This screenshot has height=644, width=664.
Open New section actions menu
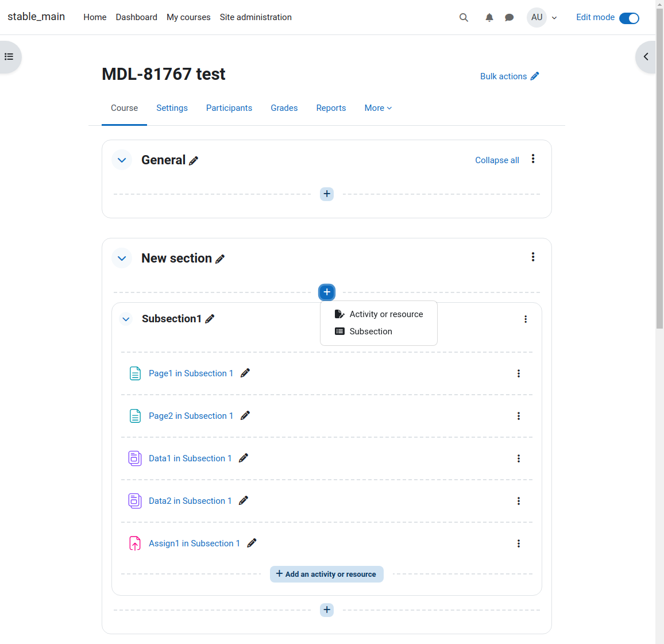point(533,257)
